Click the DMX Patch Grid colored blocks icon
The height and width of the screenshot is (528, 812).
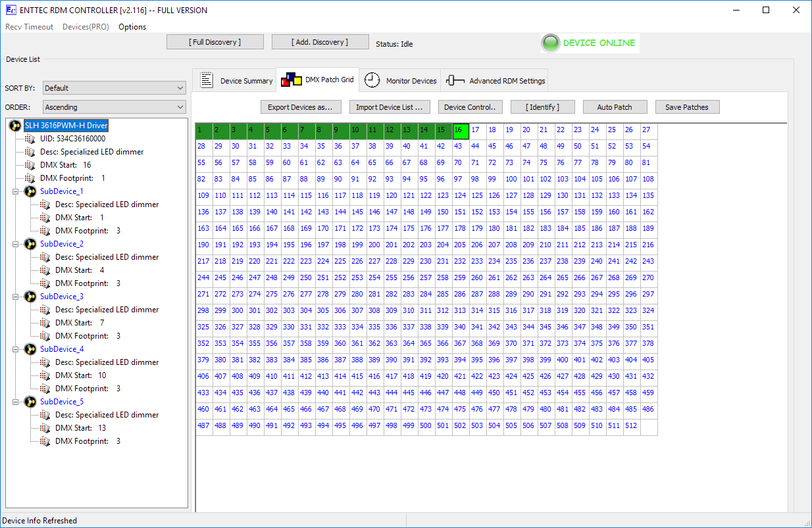[291, 80]
